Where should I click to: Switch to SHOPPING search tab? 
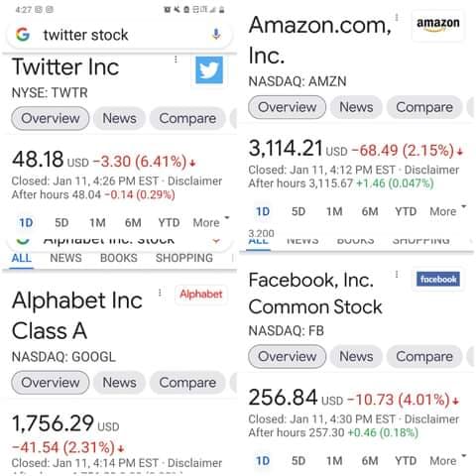[184, 258]
